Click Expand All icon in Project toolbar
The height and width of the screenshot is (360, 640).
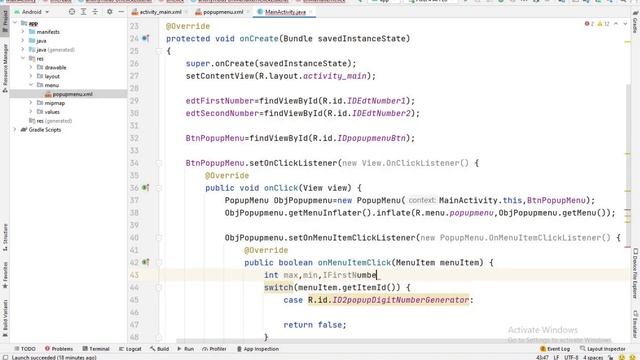[x=83, y=12]
